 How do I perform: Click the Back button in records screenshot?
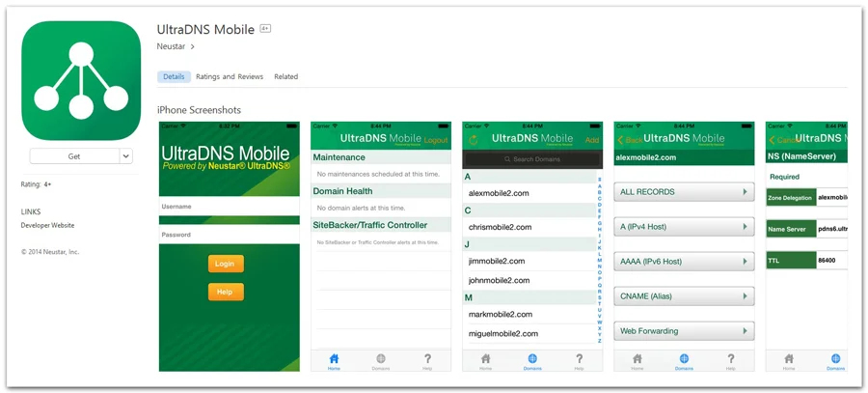630,140
